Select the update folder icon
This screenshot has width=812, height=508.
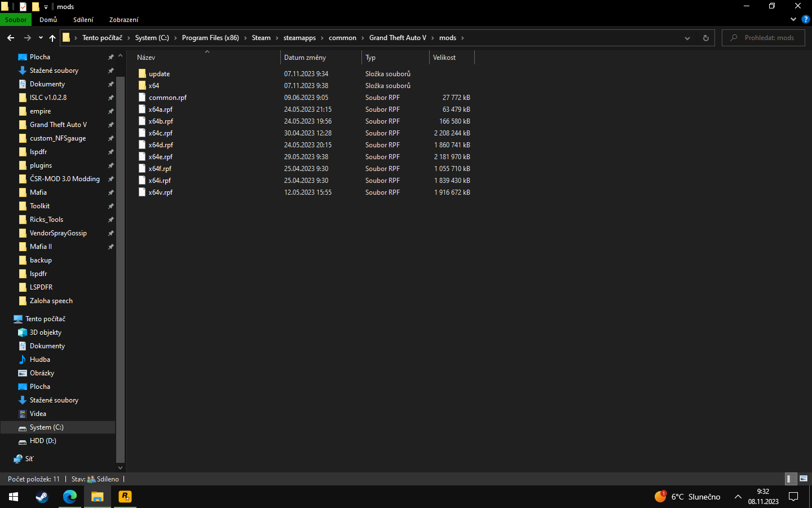click(x=142, y=74)
